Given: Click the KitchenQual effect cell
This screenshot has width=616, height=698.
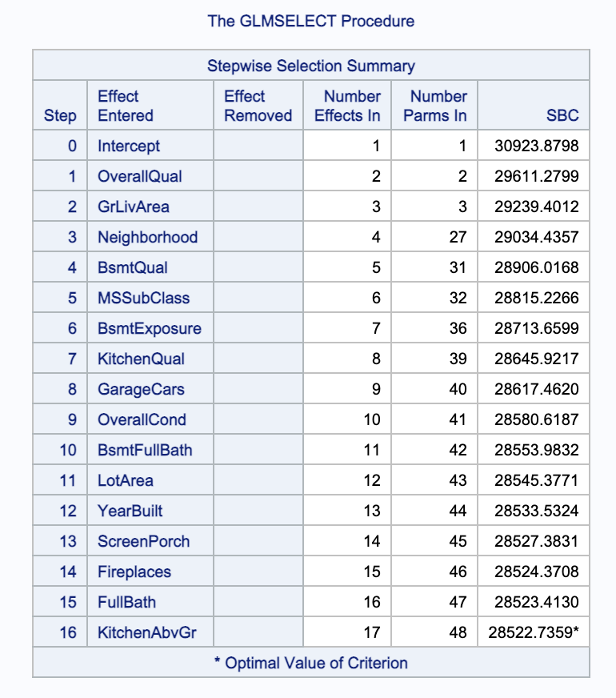Looking at the screenshot, I should (x=141, y=359).
